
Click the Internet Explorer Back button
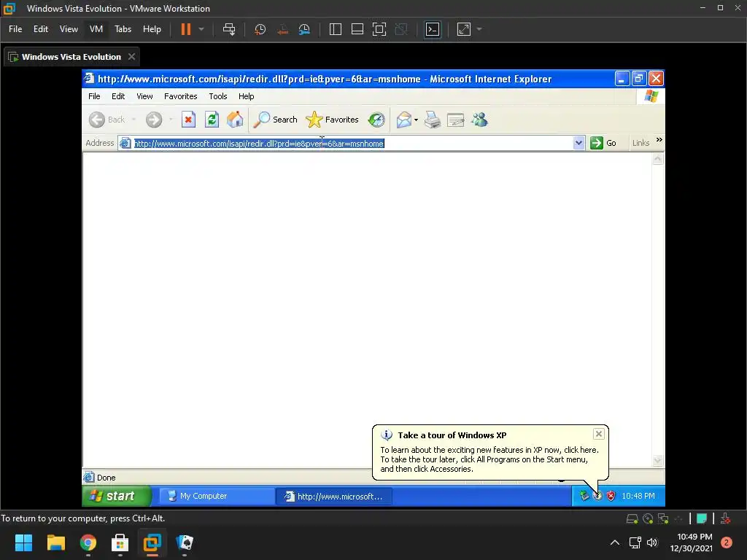(107, 120)
